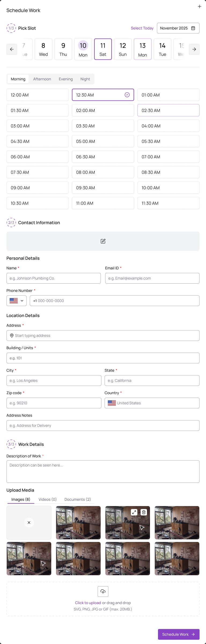Image resolution: width=206 pixels, height=644 pixels.
Task: Click the Description of Work text area
Action: click(103, 472)
